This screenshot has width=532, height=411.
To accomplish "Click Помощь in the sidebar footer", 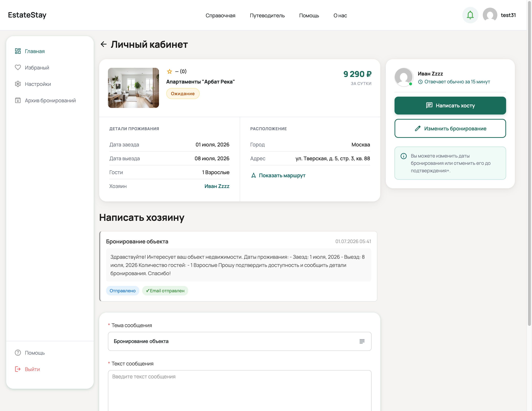I will [35, 353].
